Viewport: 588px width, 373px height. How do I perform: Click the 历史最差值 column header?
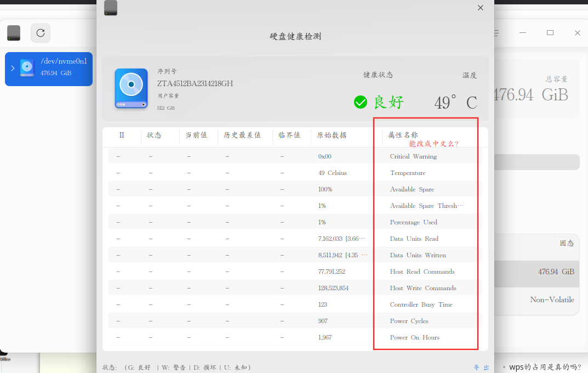[x=242, y=135]
